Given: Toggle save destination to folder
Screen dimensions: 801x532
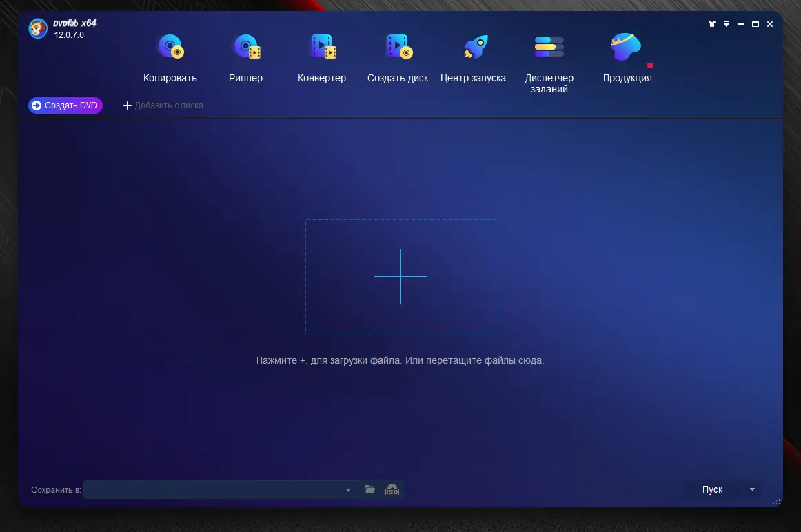Looking at the screenshot, I should pyautogui.click(x=369, y=489).
